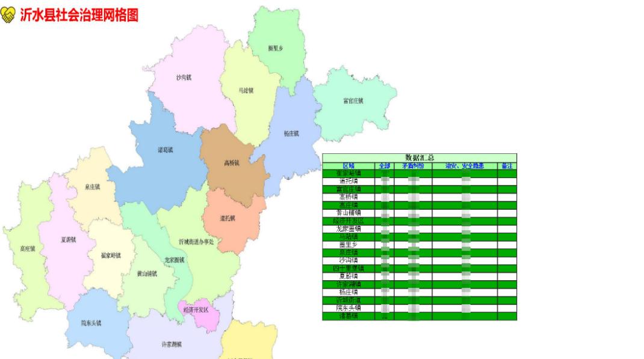Image resolution: width=644 pixels, height=359 pixels.
Task: Select the 龙家圈镇 region on the map
Action: [x=175, y=260]
